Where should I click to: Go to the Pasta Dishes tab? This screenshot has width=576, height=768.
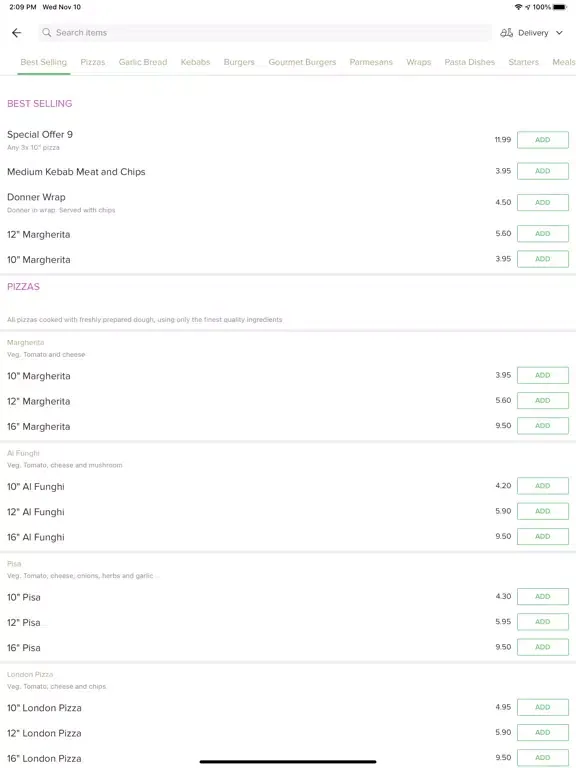pos(469,62)
